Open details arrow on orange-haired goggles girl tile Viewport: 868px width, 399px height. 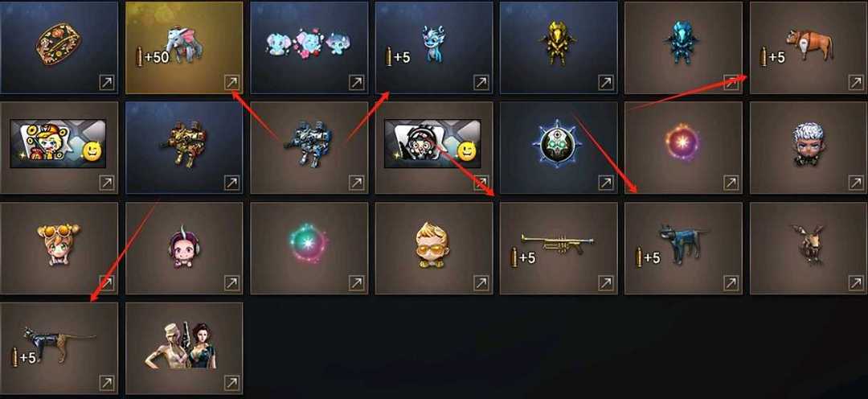pyautogui.click(x=106, y=283)
